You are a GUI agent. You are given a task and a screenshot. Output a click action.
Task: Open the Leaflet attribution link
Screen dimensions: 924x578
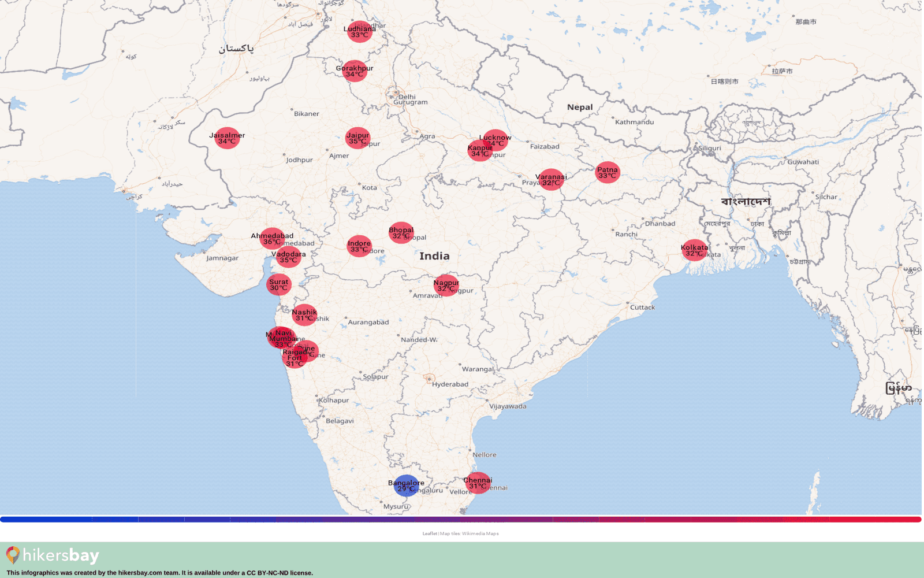[430, 533]
